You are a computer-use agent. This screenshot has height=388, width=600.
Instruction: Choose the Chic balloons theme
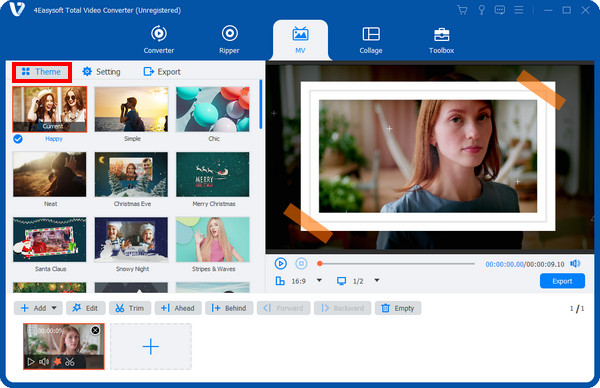[x=213, y=109]
